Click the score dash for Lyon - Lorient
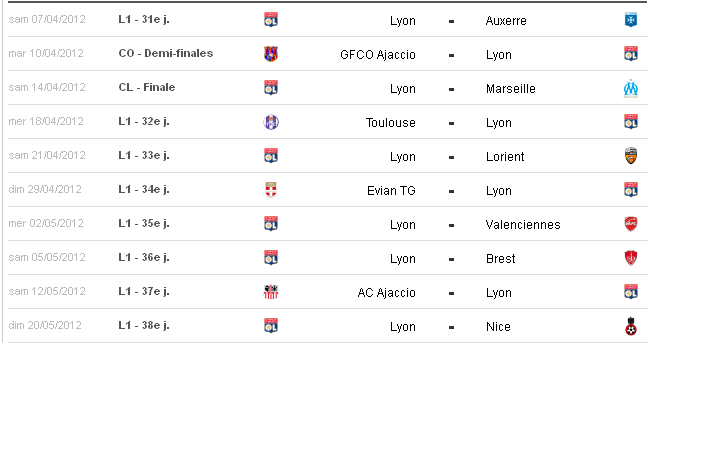 [x=451, y=157]
